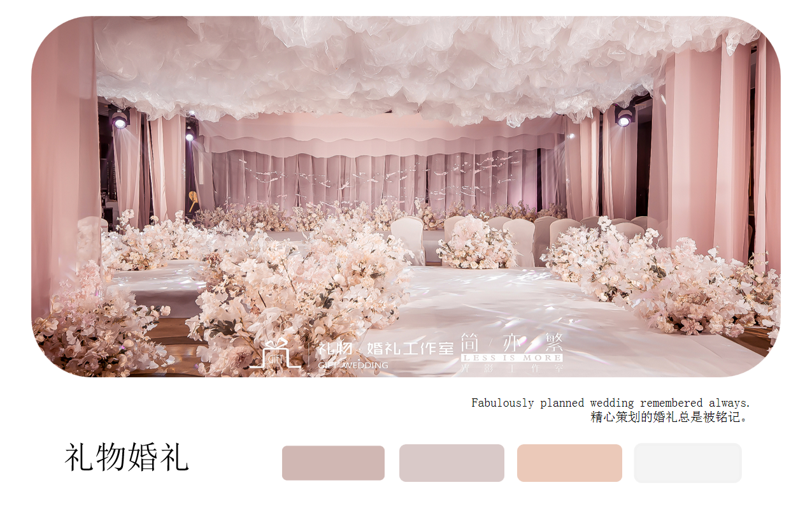Click the title text 礼物婚礼
The image size is (812, 508).
pyautogui.click(x=127, y=458)
